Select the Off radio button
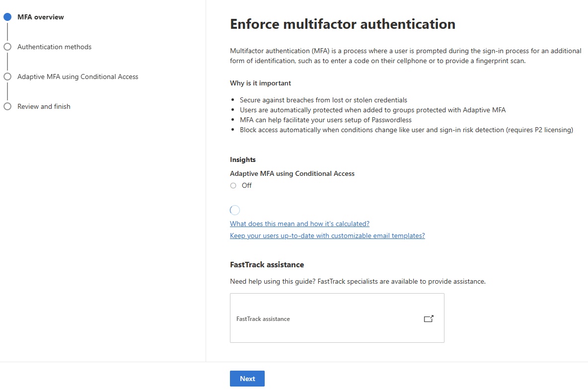Image resolution: width=588 pixels, height=391 pixels. [233, 186]
